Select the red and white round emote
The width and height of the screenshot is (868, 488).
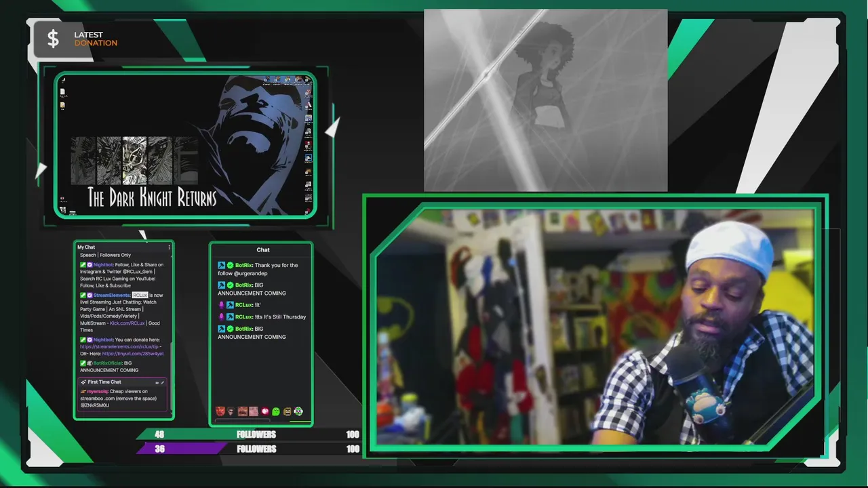[264, 411]
